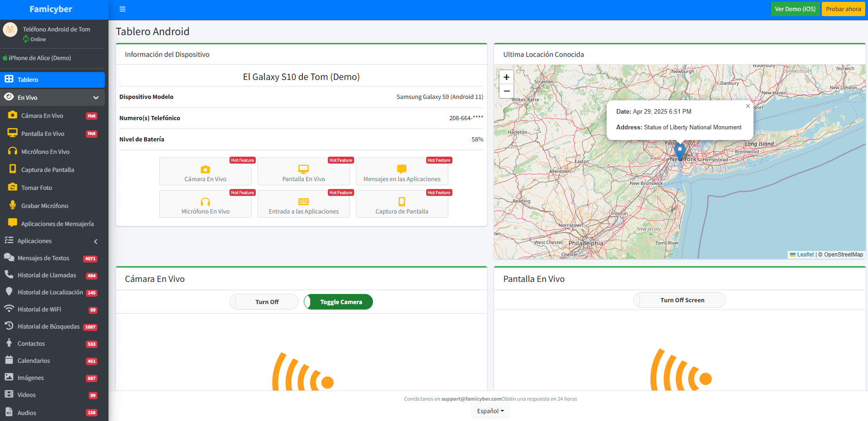Click the Historial de Localización pin icon
868x421 pixels.
click(x=9, y=292)
